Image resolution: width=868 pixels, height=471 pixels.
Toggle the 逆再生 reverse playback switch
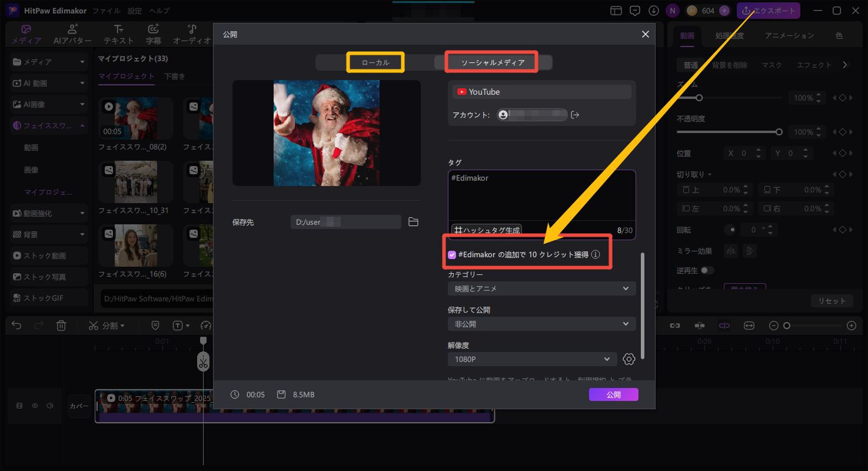click(x=707, y=270)
